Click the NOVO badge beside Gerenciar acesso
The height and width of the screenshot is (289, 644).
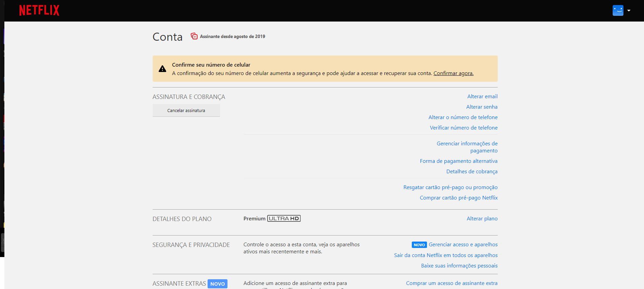(x=419, y=245)
